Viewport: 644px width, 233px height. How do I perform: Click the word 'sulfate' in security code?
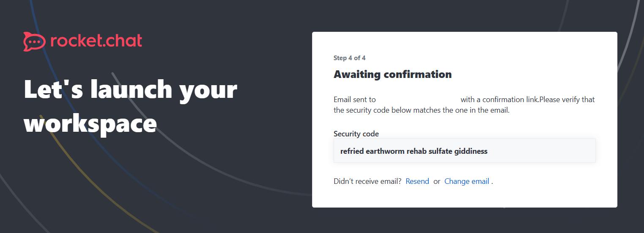tap(440, 151)
